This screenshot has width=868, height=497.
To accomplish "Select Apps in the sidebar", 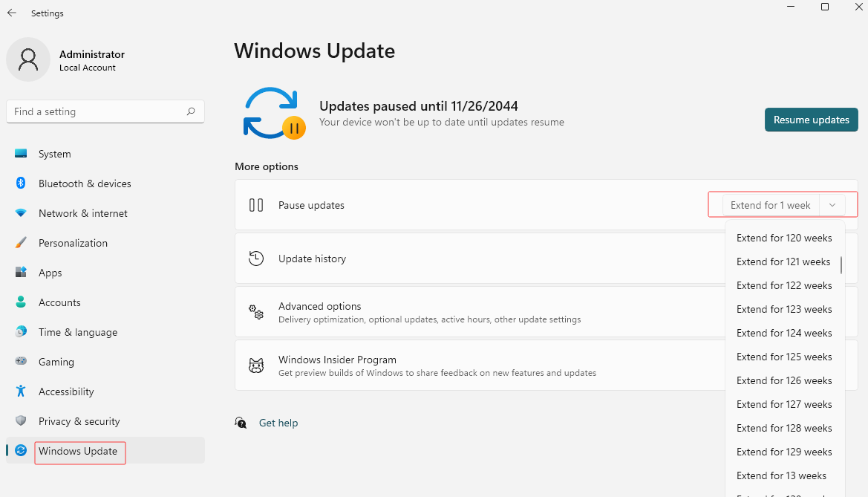I will pyautogui.click(x=105, y=273).
